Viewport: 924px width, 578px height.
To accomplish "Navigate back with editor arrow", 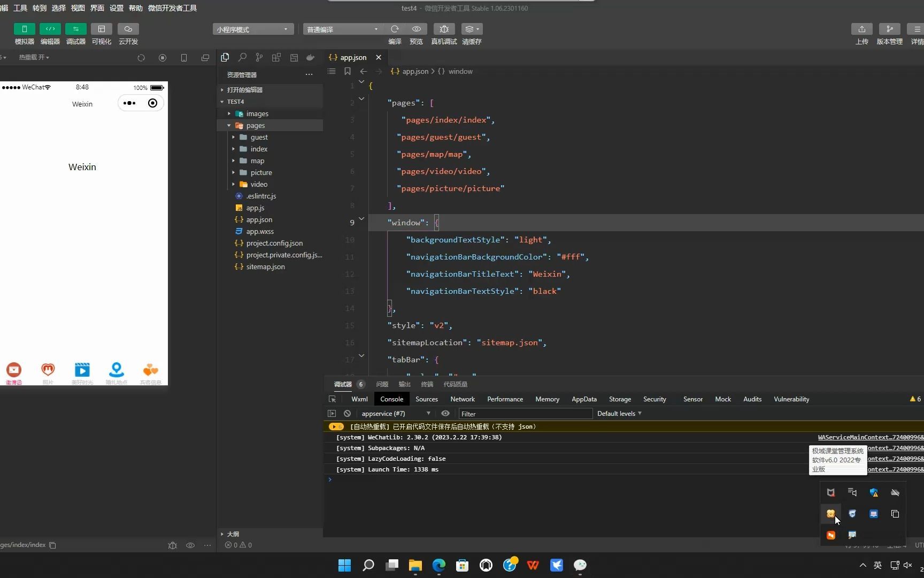I will [x=364, y=71].
